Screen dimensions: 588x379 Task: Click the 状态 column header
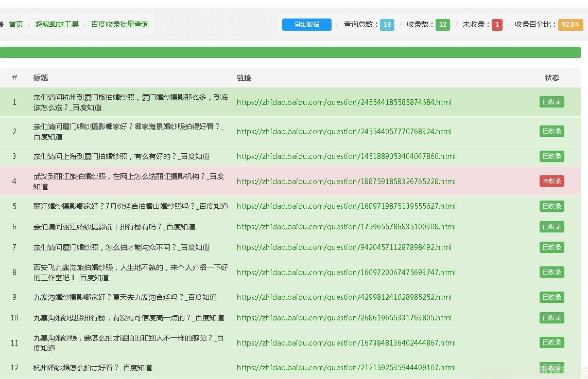pos(551,78)
